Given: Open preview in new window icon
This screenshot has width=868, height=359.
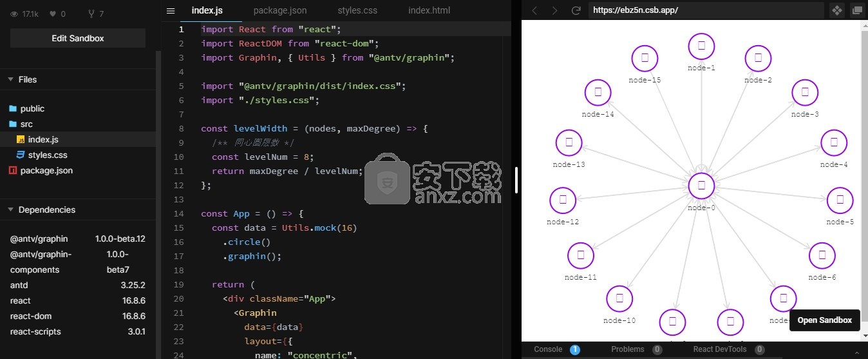Looking at the screenshot, I should [857, 10].
